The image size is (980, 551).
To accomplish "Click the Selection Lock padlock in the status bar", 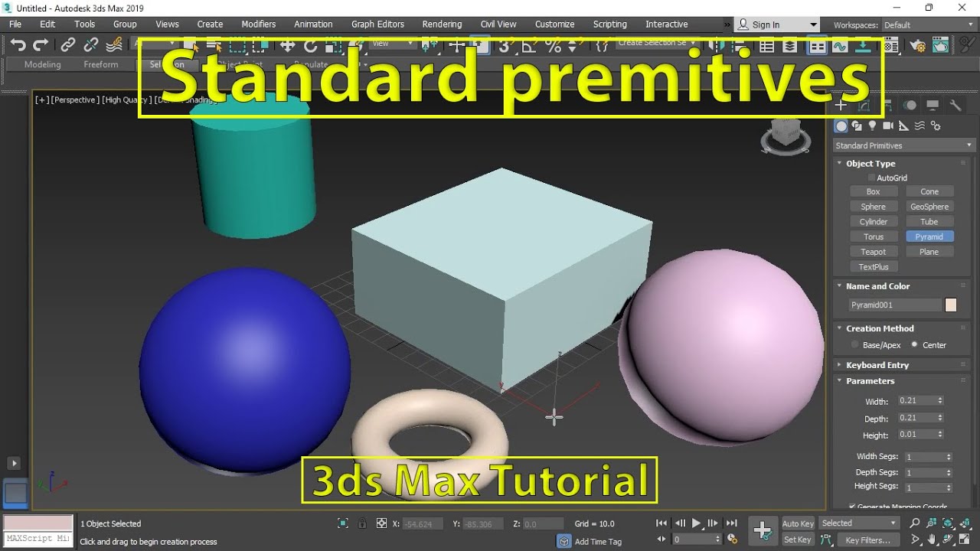I will (362, 523).
